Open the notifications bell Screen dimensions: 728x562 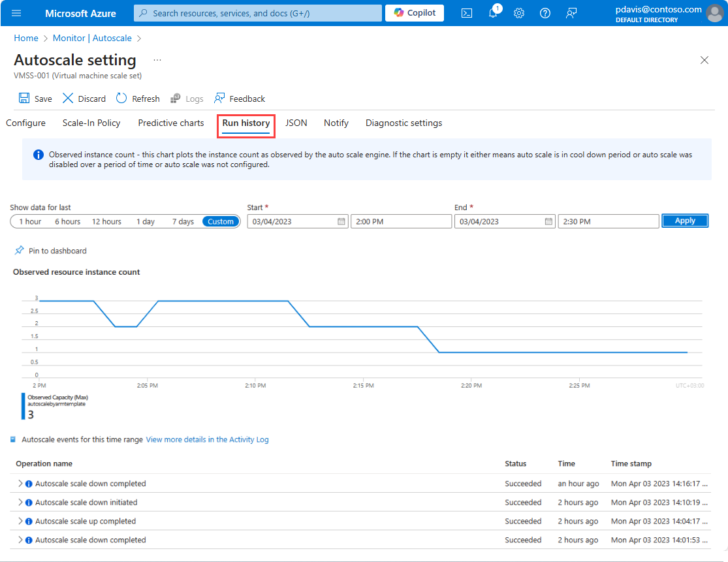[x=493, y=13]
